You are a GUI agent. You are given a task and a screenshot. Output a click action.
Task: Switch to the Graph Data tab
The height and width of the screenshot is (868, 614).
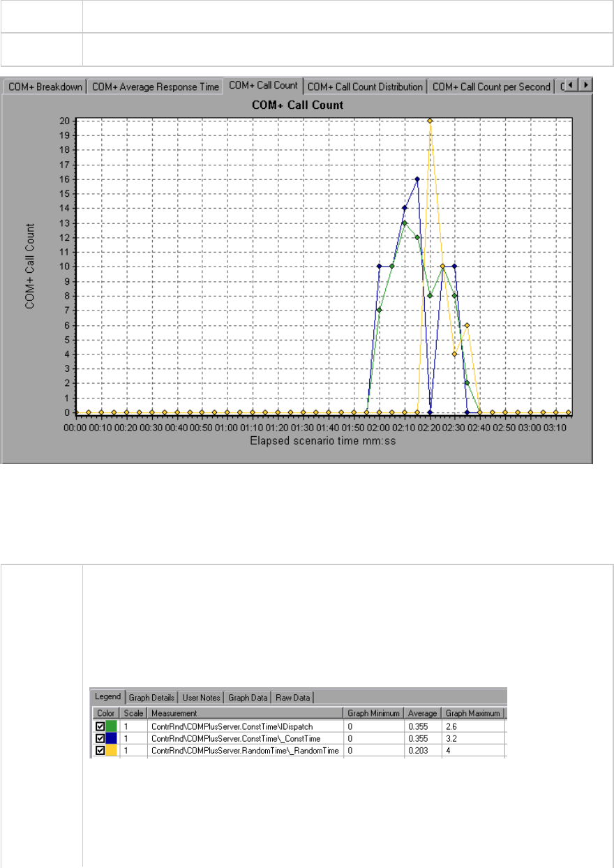tap(248, 697)
